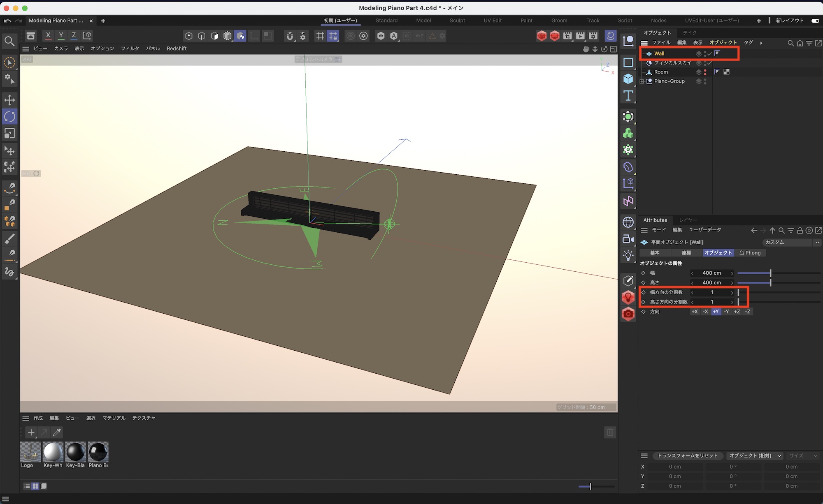Open the オブジェクト (相対) coordinate dropdown
Image resolution: width=823 pixels, height=504 pixels.
click(x=755, y=455)
